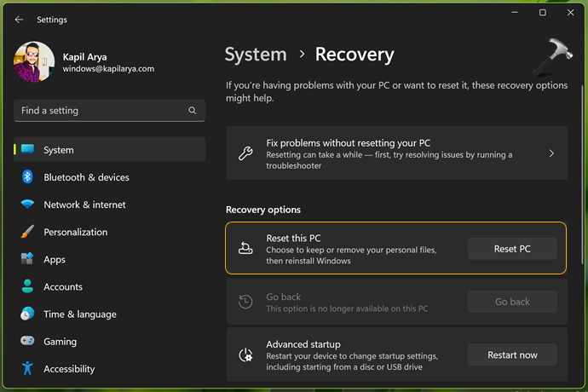Click the back arrow in title bar
This screenshot has height=392, width=588.
[x=20, y=19]
